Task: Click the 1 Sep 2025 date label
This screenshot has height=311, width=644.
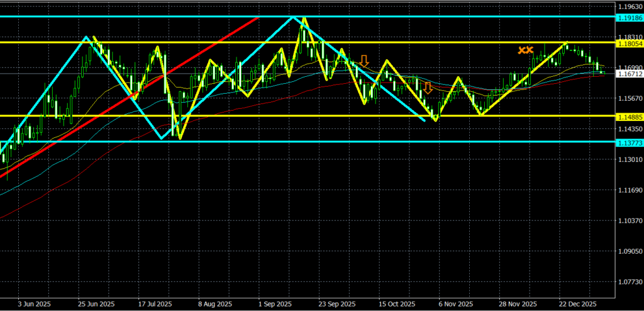Action: [275, 303]
